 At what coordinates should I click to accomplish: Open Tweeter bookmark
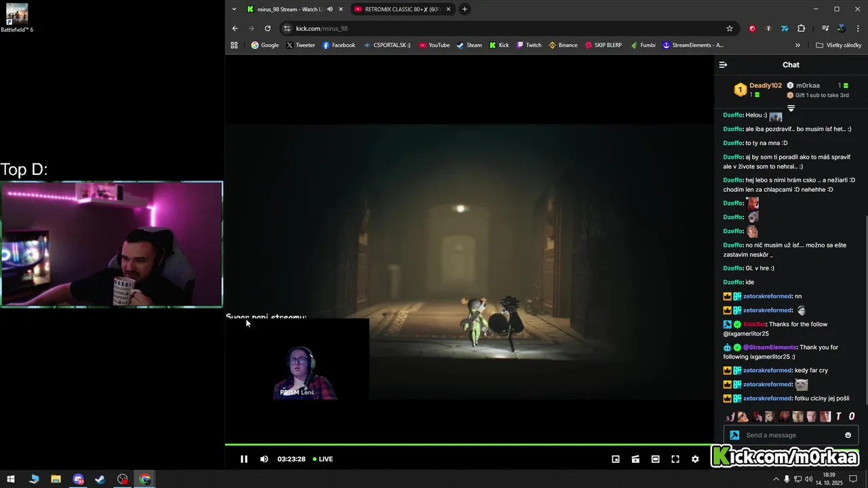(300, 45)
